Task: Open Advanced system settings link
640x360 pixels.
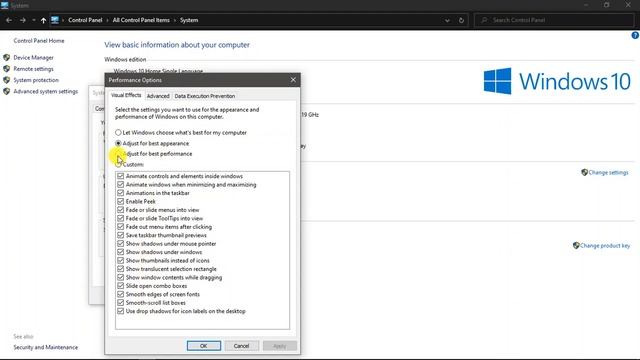Action: pos(45,91)
